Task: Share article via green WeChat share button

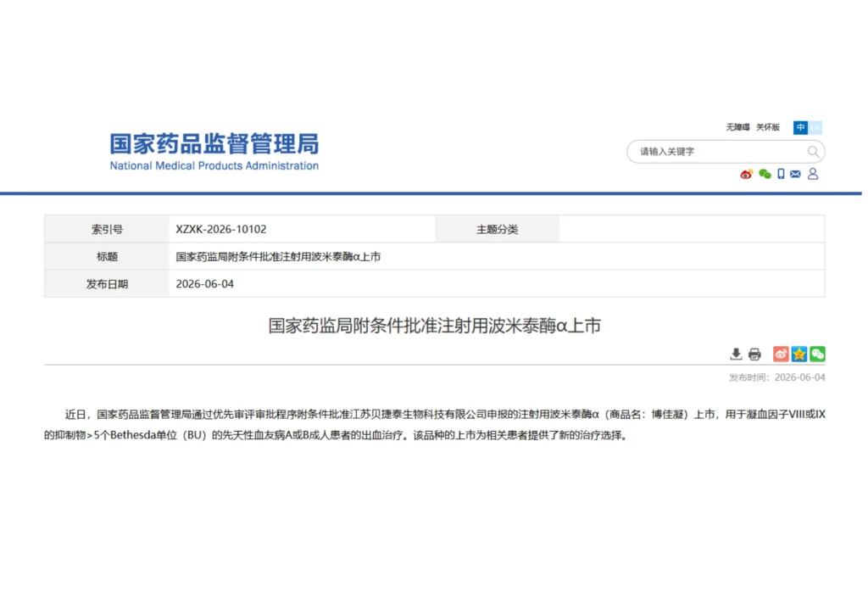Action: 818,354
